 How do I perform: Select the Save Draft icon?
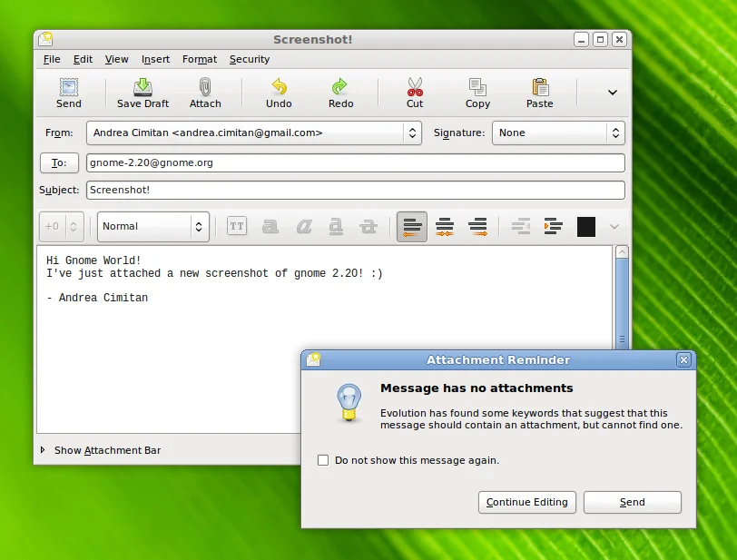142,91
